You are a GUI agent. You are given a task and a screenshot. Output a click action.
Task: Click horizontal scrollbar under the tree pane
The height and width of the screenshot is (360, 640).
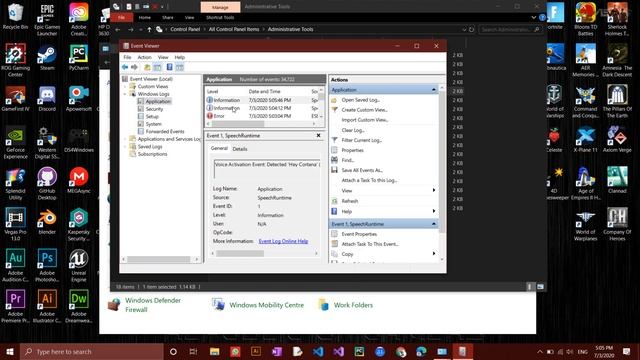[160, 259]
